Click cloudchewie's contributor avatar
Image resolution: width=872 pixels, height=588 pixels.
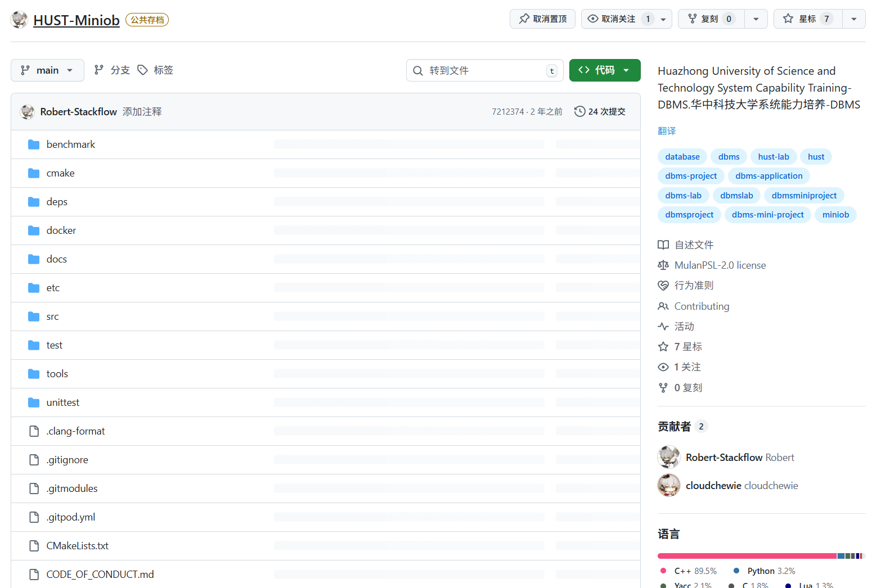[669, 486]
